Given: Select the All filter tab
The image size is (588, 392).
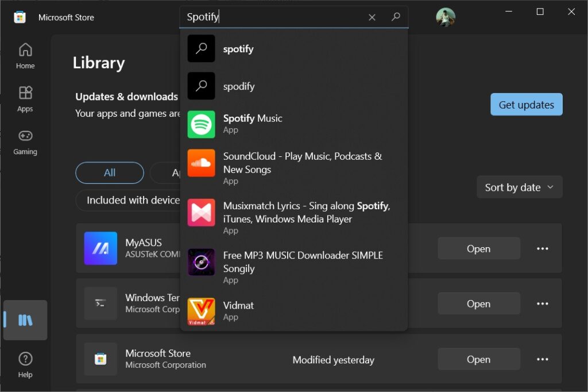Looking at the screenshot, I should pyautogui.click(x=109, y=172).
